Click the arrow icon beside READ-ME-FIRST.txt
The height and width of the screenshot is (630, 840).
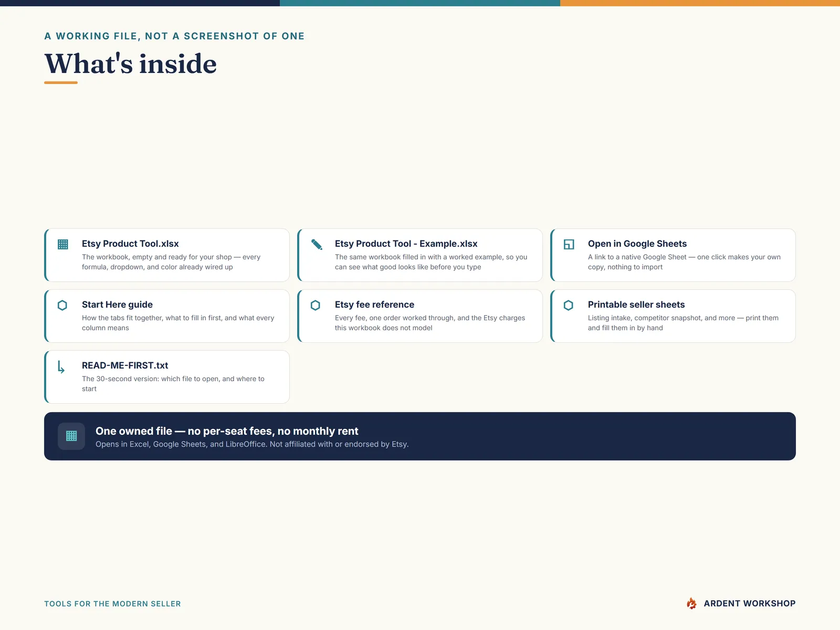[61, 367]
